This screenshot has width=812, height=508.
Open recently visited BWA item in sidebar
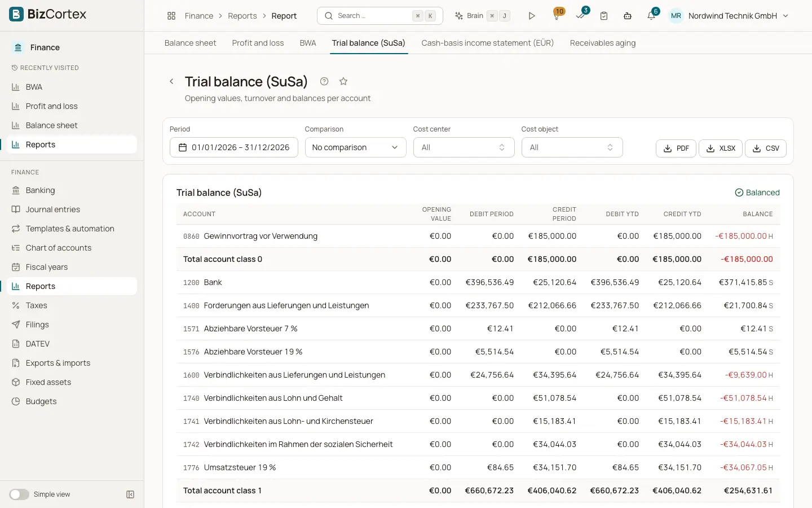[x=72, y=87]
